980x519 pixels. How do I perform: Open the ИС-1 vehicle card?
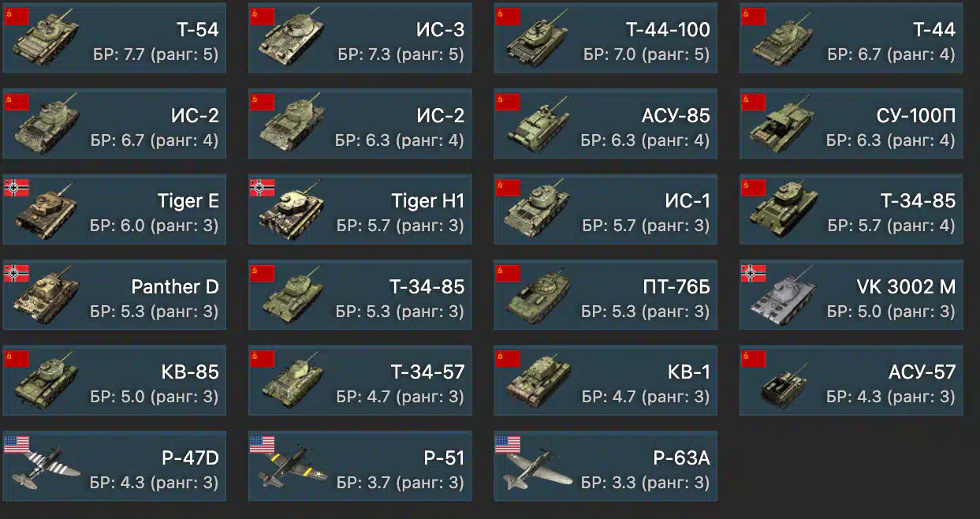(x=606, y=209)
